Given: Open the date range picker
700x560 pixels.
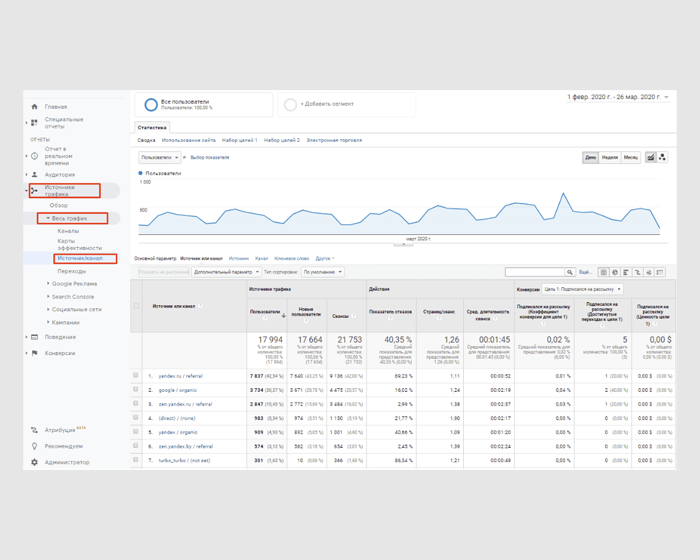Looking at the screenshot, I should [618, 97].
